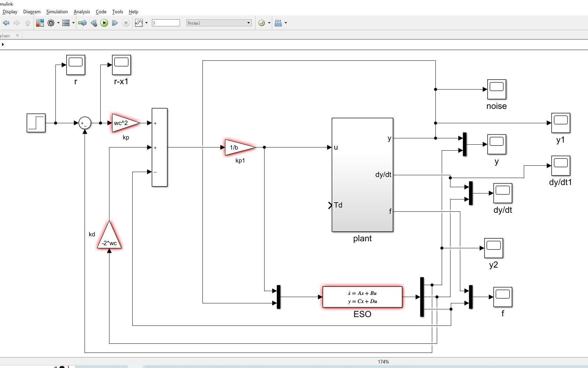588x368 pixels.
Task: Click the kd label beside gain
Action: click(92, 234)
